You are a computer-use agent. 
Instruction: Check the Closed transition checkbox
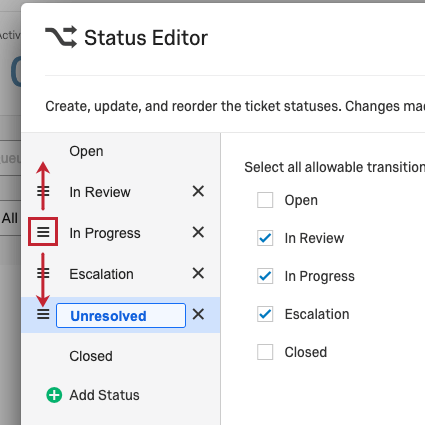coord(265,352)
